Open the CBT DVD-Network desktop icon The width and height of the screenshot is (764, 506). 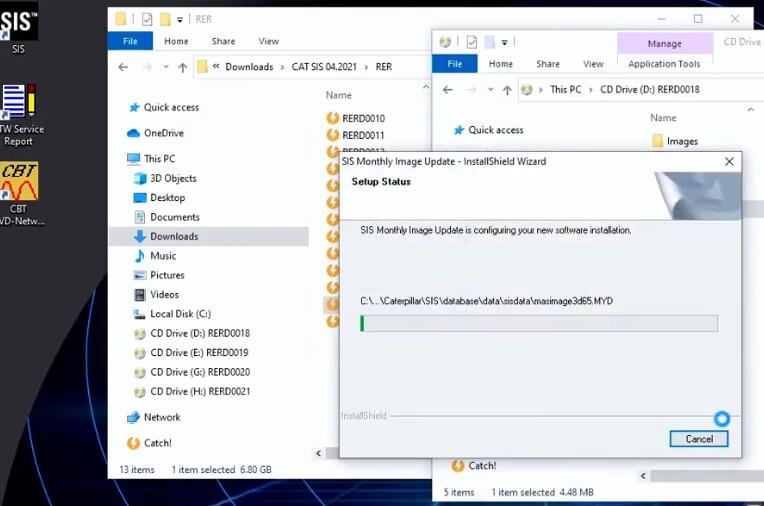[x=19, y=194]
